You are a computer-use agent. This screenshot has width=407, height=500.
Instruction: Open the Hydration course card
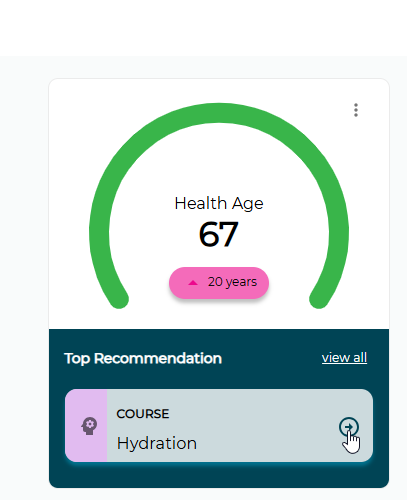click(219, 425)
